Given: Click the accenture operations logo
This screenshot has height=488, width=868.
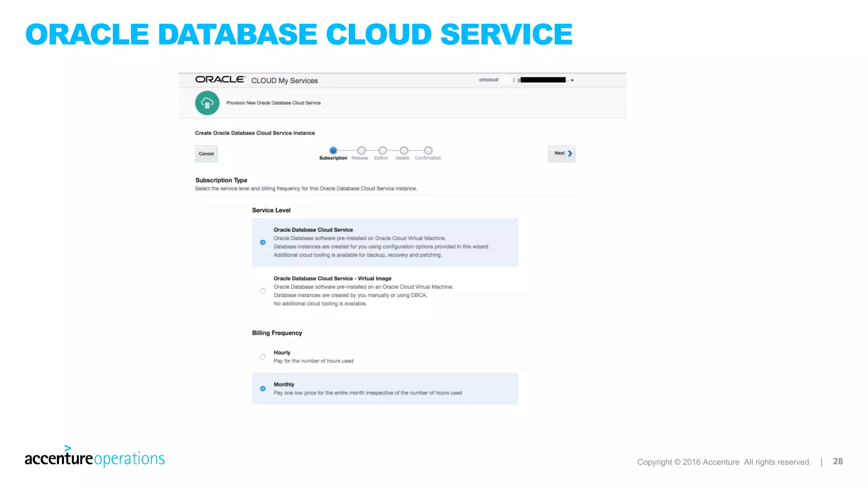Looking at the screenshot, I should tap(95, 456).
